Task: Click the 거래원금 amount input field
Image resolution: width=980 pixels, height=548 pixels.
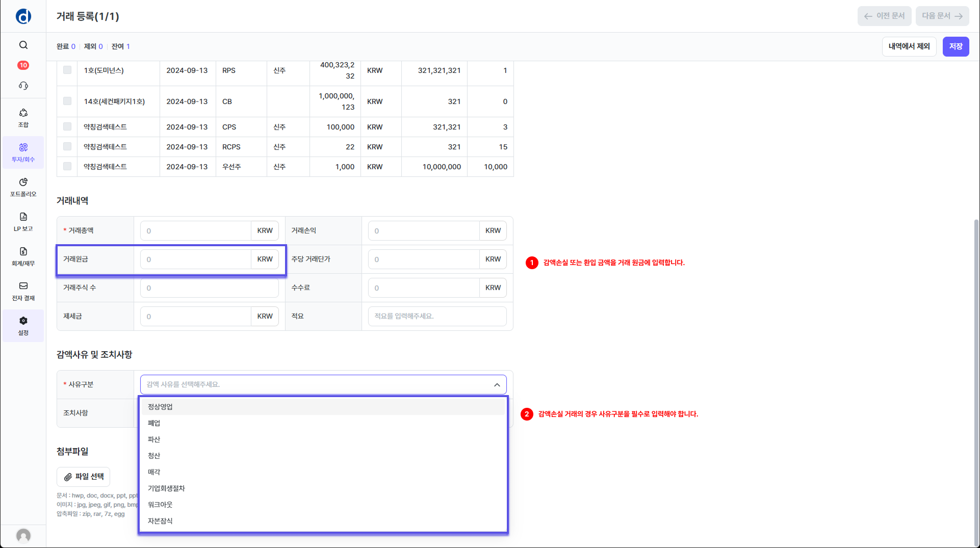Action: tap(196, 259)
